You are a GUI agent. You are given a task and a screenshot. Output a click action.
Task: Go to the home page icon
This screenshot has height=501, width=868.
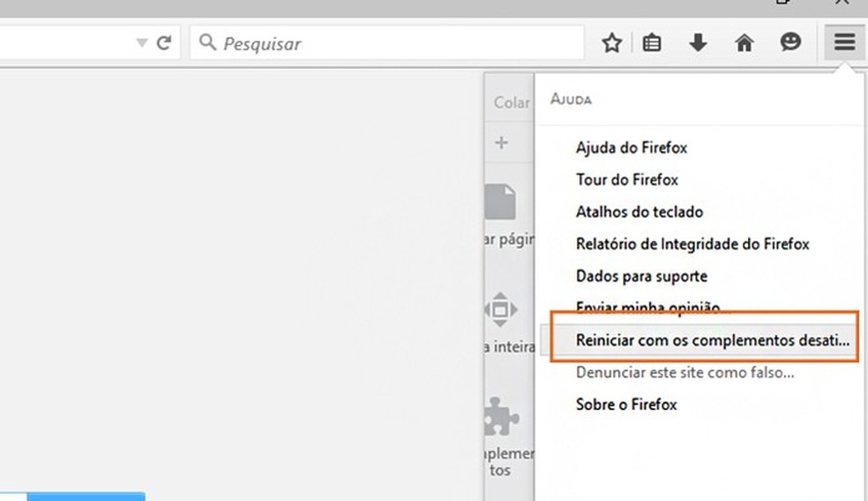pyautogui.click(x=744, y=42)
